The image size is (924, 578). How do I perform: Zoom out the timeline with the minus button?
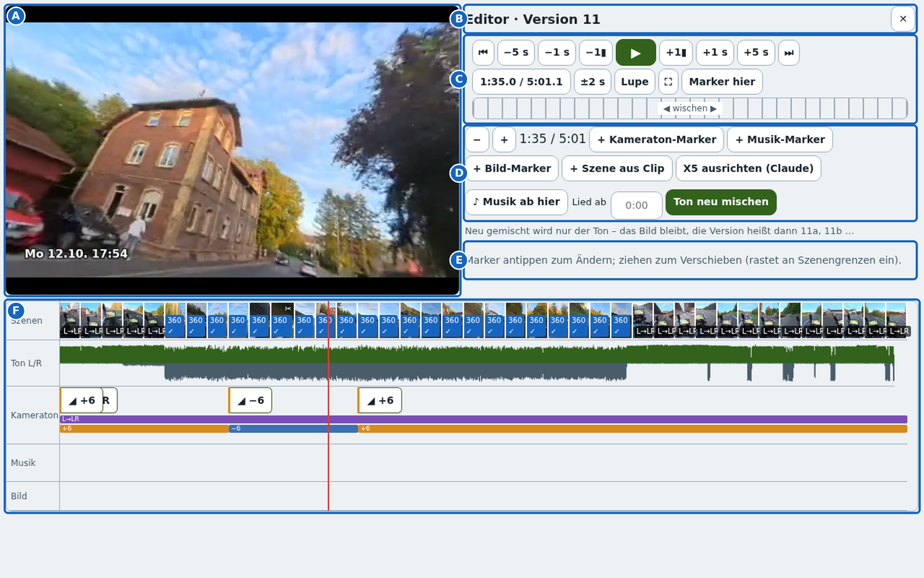coord(477,139)
